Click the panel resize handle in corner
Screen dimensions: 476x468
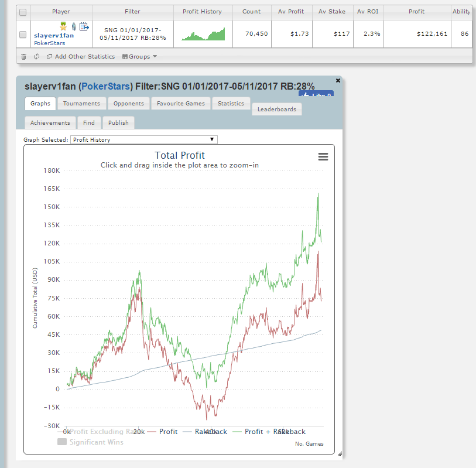coord(340,454)
